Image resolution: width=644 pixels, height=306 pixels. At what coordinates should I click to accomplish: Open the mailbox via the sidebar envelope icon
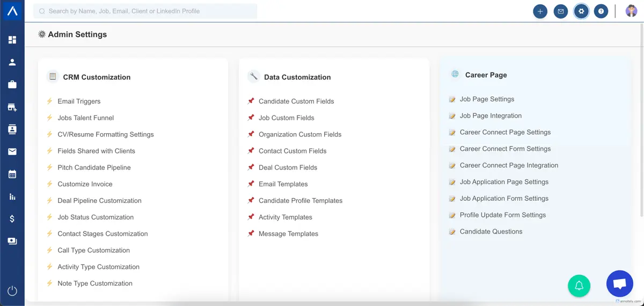coord(12,152)
